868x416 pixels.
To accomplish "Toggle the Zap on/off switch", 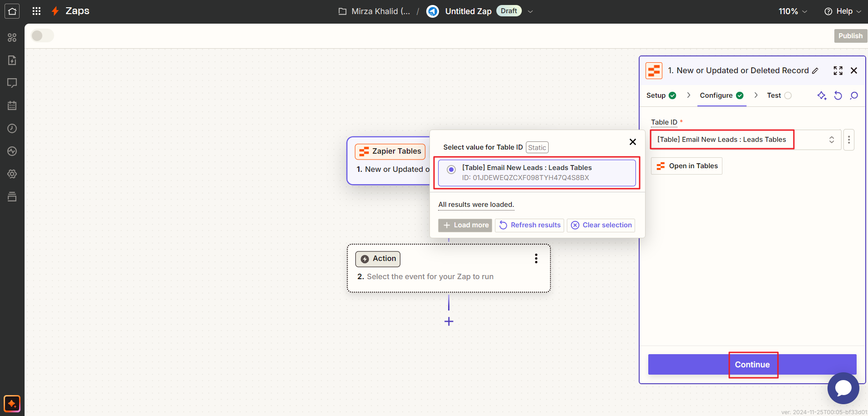I will [x=42, y=35].
